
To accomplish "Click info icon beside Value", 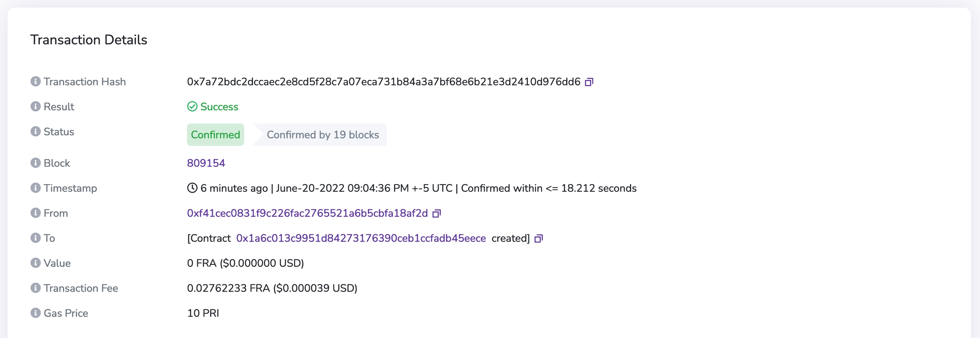I will [x=36, y=263].
